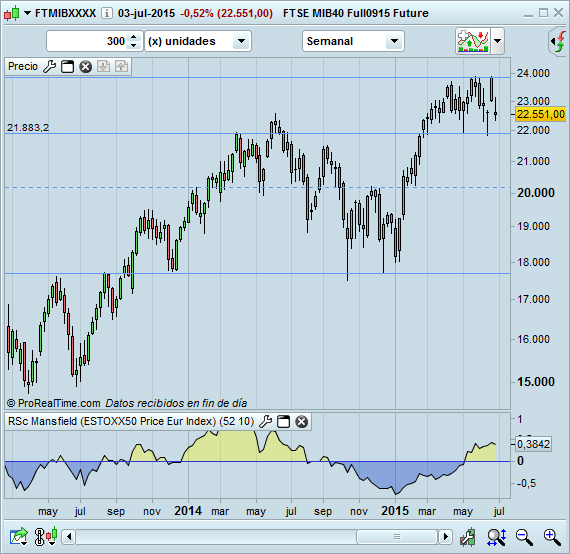Click the zoom out magnifier icon

524,537
